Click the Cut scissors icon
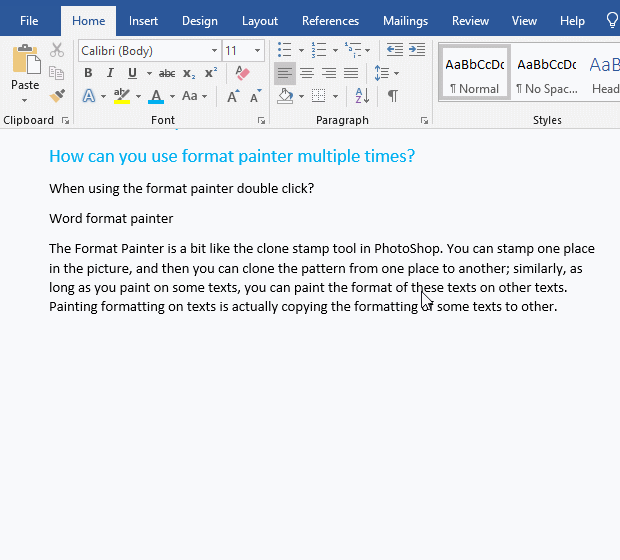The width and height of the screenshot is (620, 560). [x=57, y=50]
